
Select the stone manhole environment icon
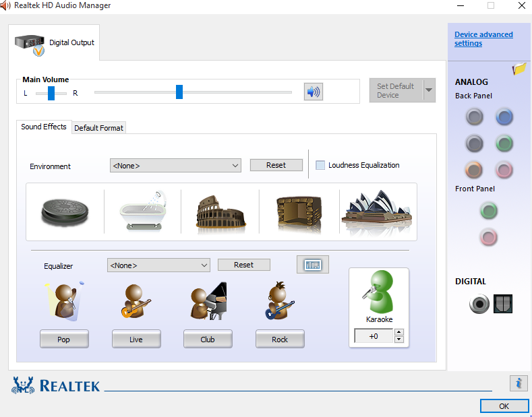[x=65, y=212]
